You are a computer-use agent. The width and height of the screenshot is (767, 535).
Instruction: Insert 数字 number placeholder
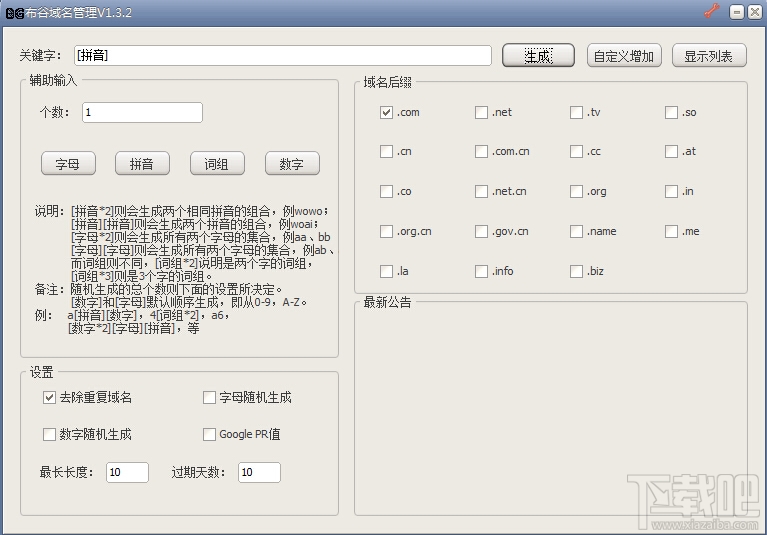[292, 163]
